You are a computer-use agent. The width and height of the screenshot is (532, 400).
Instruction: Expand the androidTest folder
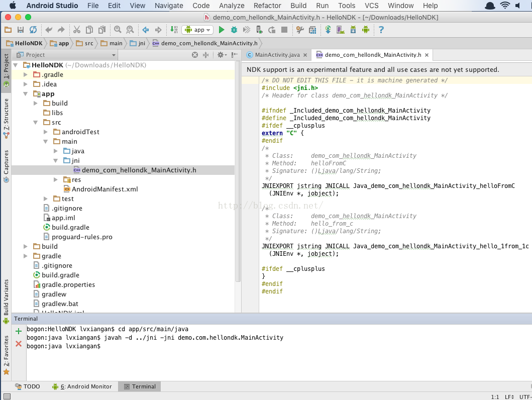click(x=46, y=132)
